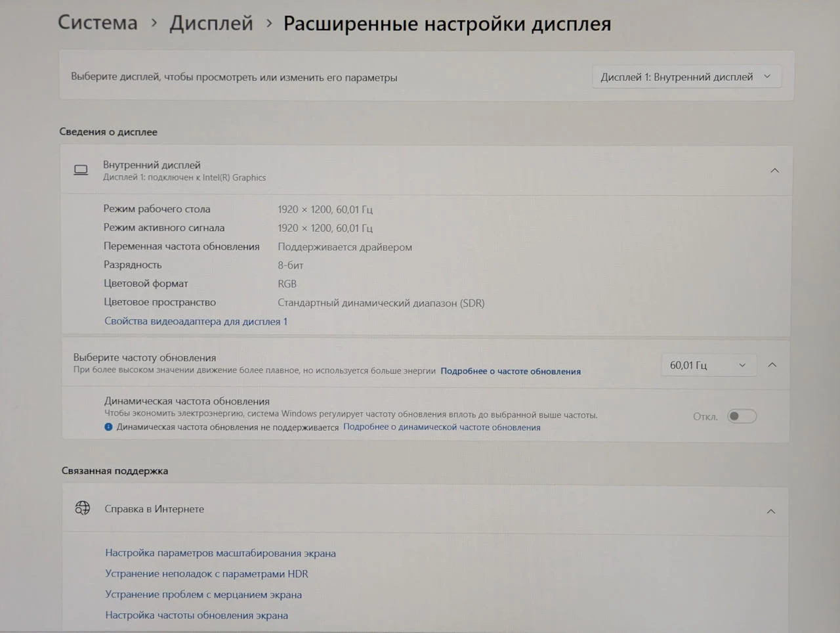The height and width of the screenshot is (633, 840).
Task: Open Устранение проблем с мерцанием экрана
Action: tap(203, 594)
